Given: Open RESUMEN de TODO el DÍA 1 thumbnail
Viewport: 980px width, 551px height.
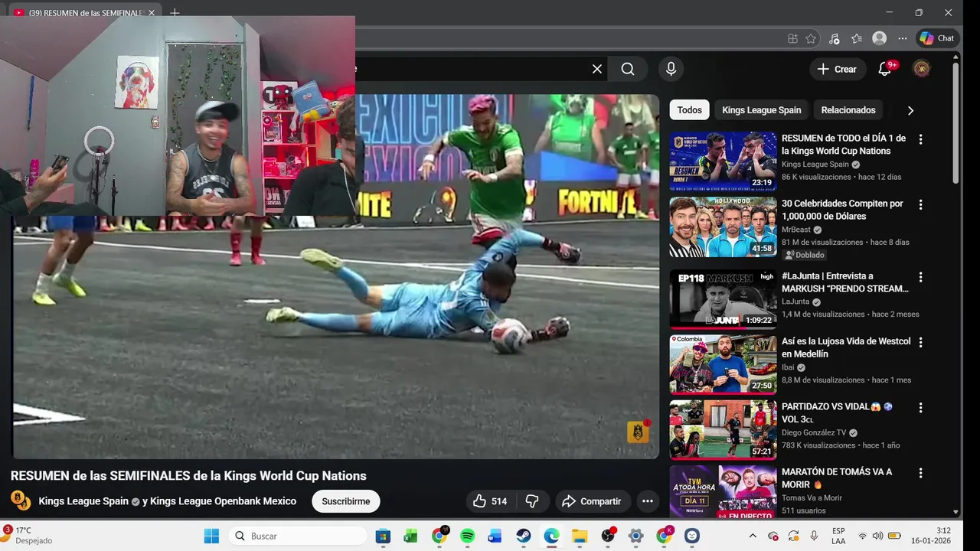Looking at the screenshot, I should point(723,161).
